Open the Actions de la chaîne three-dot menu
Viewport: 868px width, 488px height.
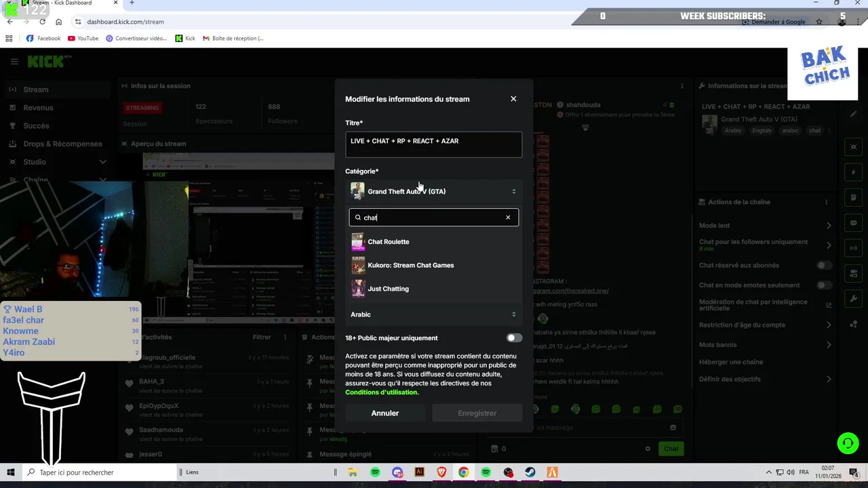(x=826, y=202)
